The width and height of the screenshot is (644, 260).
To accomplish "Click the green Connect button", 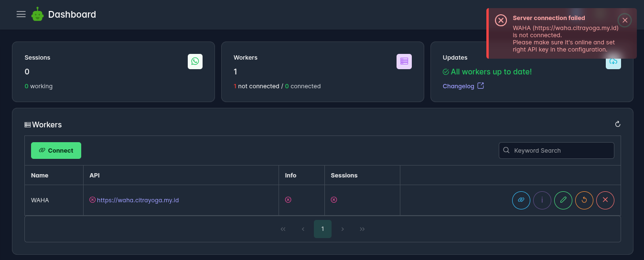I will click(56, 150).
